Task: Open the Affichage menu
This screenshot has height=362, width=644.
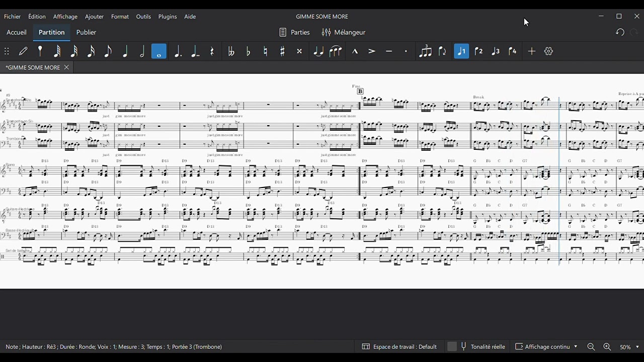Action: pos(65,17)
